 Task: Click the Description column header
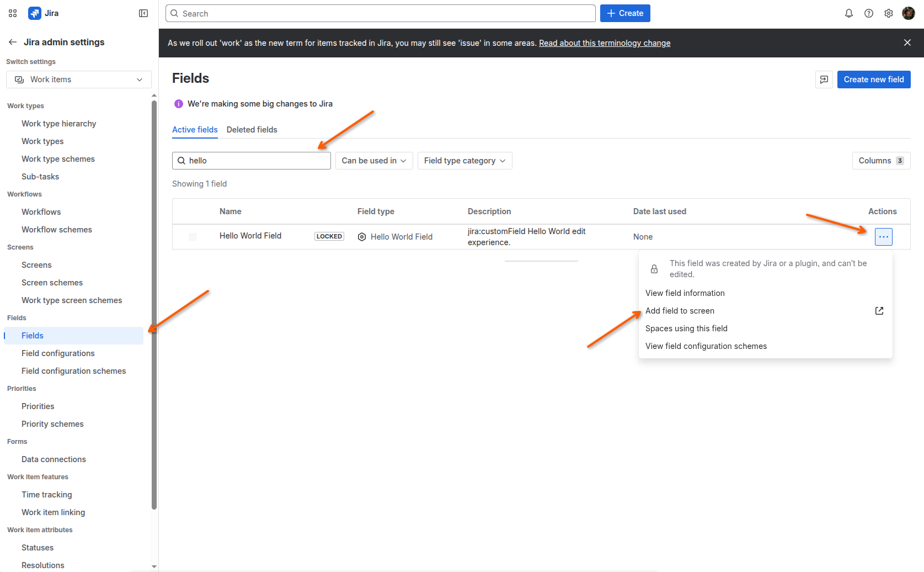489,211
